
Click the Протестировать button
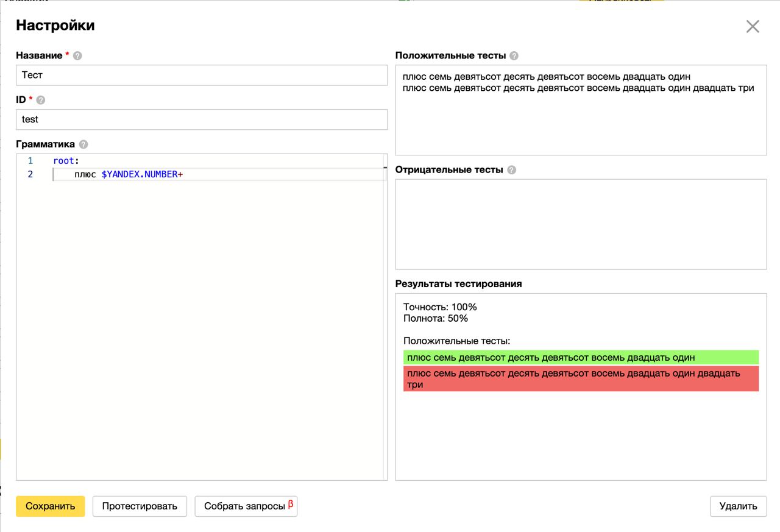coord(140,506)
